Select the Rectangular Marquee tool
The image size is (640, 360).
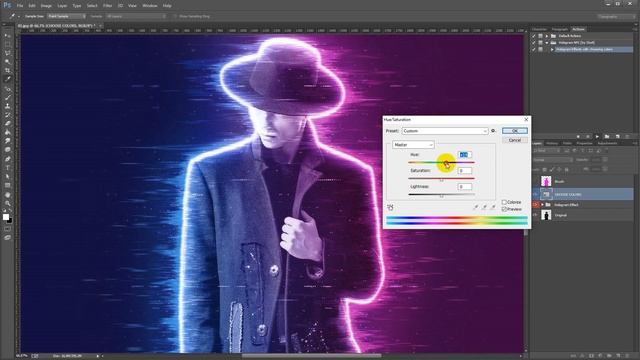tap(7, 44)
